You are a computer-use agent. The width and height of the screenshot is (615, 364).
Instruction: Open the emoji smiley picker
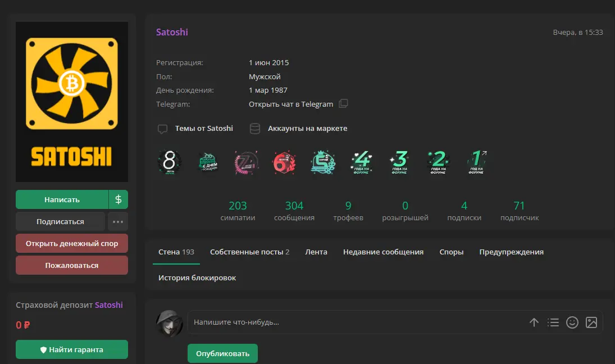point(572,322)
